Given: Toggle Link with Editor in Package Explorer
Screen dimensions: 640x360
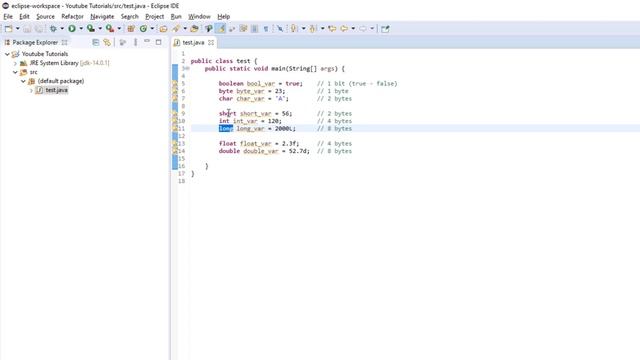Looking at the screenshot, I should (x=107, y=42).
